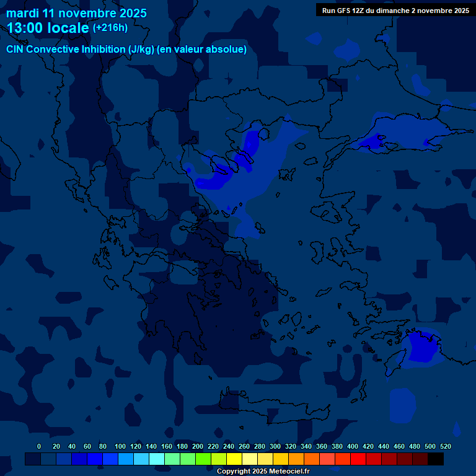Click the date 'mardi 11 novembre 2025'
This screenshot has width=476, height=476.
coord(76,13)
